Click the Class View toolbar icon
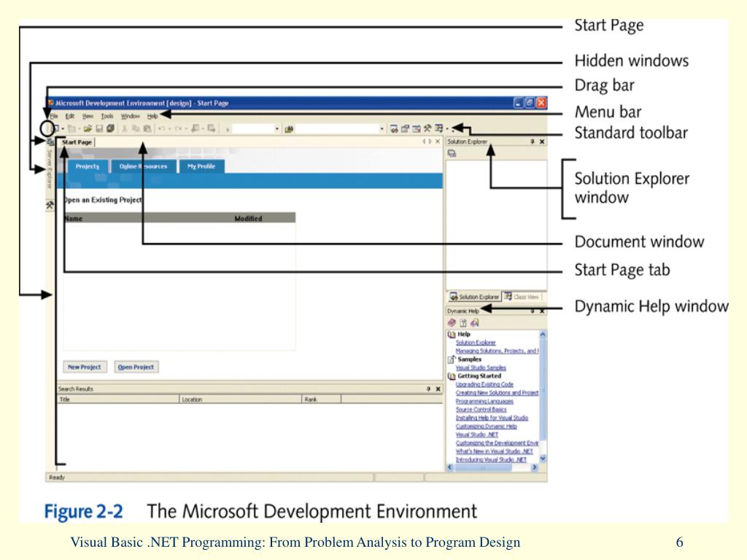 (x=438, y=128)
